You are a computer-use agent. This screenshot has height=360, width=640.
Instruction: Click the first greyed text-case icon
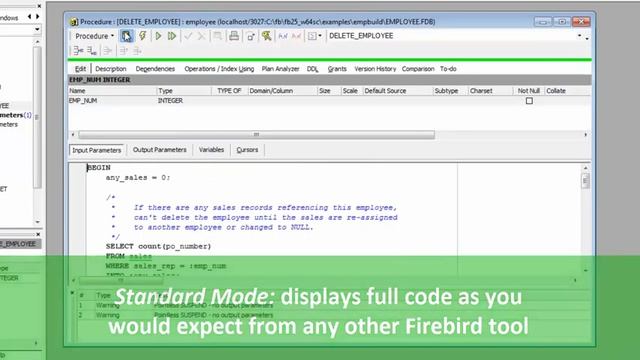tap(283, 36)
